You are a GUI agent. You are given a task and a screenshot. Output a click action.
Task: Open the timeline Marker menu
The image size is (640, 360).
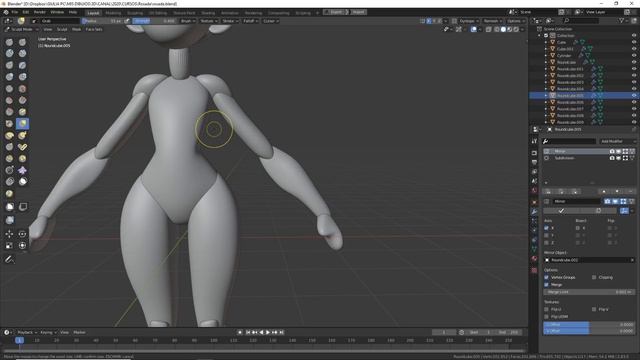[x=80, y=333]
